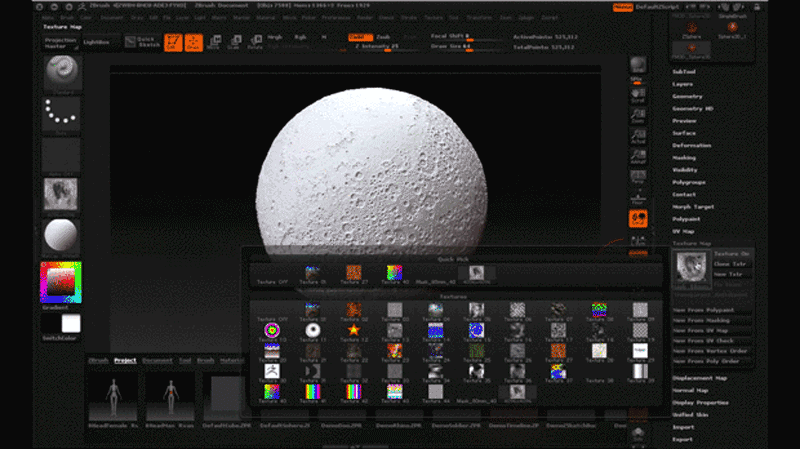The height and width of the screenshot is (449, 800).
Task: Toggle the Zsub button
Action: (x=383, y=37)
